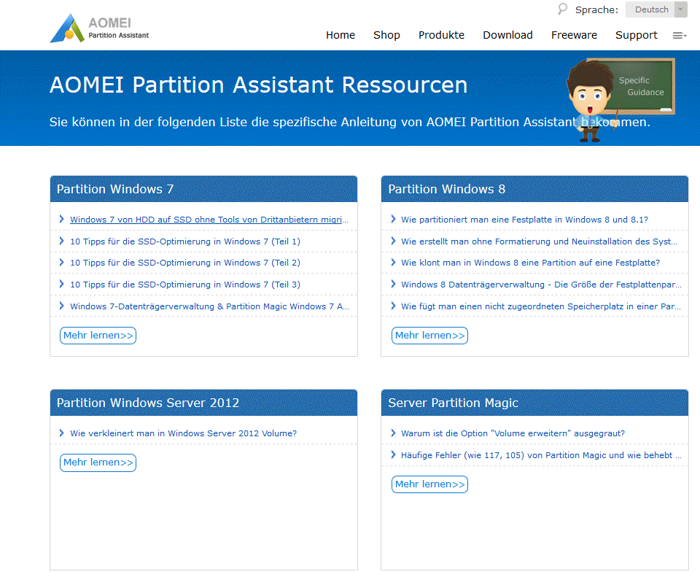This screenshot has height=588, width=700.
Task: Click the Server Partition Magic header
Action: coord(534,403)
